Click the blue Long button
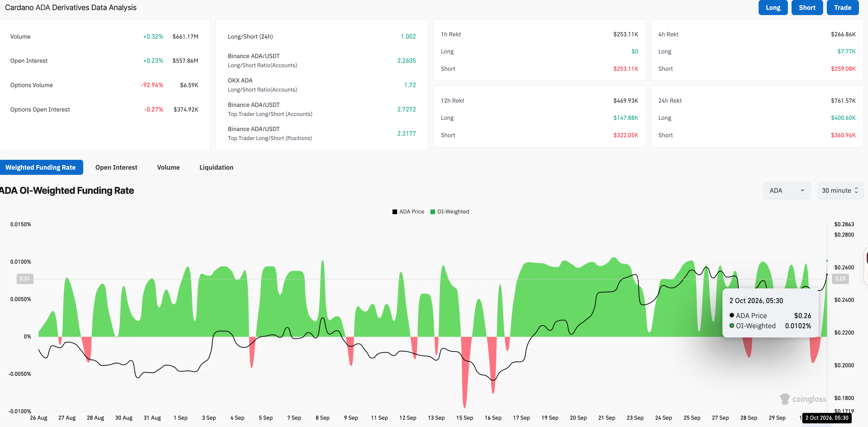The image size is (868, 427). click(773, 8)
